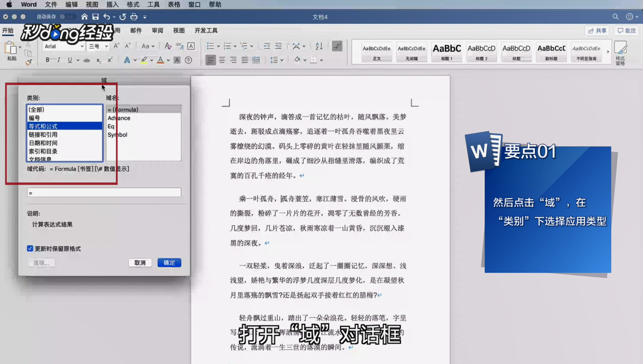The width and height of the screenshot is (643, 364).
Task: Align text right
Action: pos(233,60)
